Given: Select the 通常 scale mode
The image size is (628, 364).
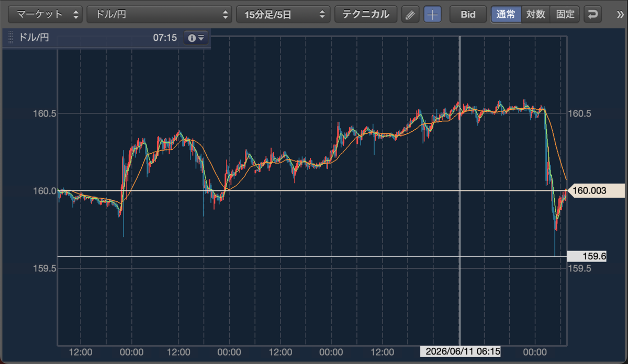Looking at the screenshot, I should point(506,15).
